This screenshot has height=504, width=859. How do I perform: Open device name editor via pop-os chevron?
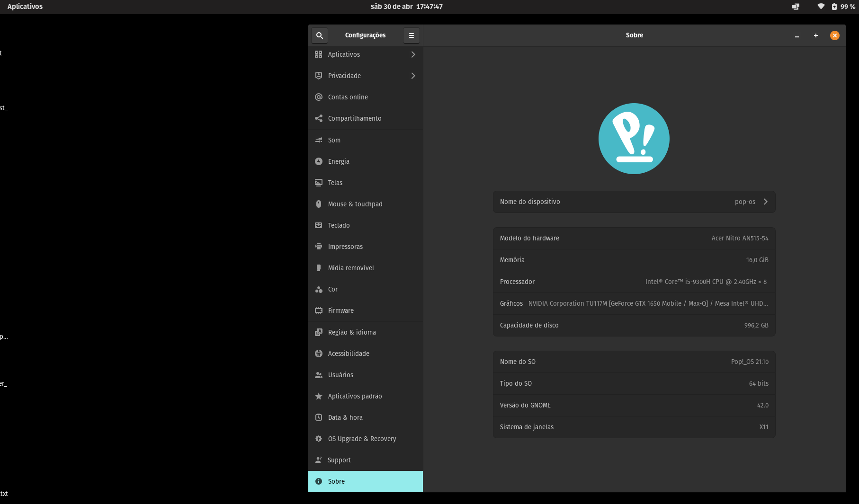click(x=765, y=202)
